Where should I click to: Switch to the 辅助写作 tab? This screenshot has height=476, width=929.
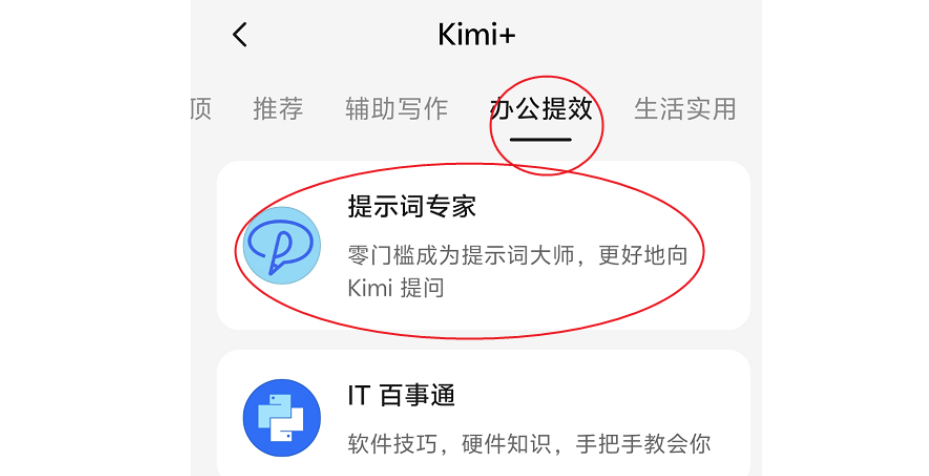point(396,109)
